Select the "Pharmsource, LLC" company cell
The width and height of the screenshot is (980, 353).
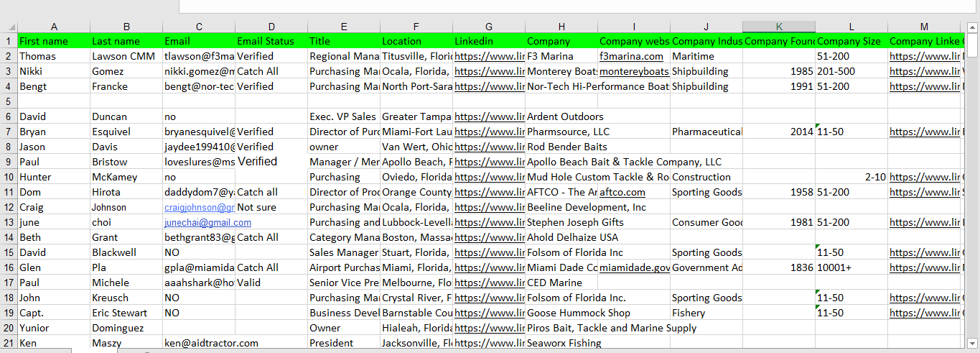tap(567, 132)
